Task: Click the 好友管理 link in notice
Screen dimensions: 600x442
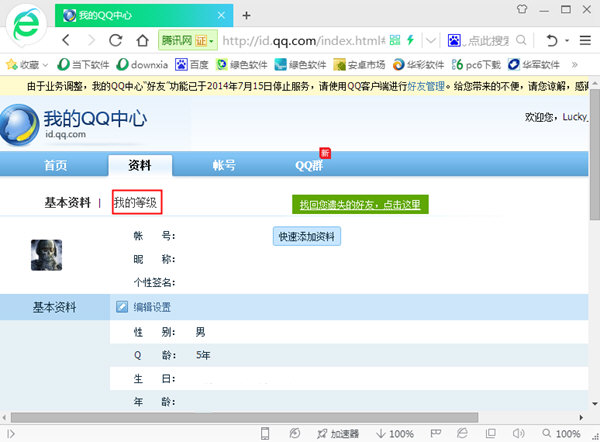Action: 426,86
